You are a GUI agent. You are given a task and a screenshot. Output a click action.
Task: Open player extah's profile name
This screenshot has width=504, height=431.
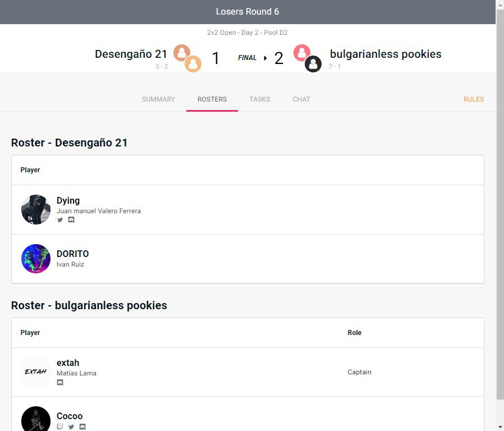68,363
